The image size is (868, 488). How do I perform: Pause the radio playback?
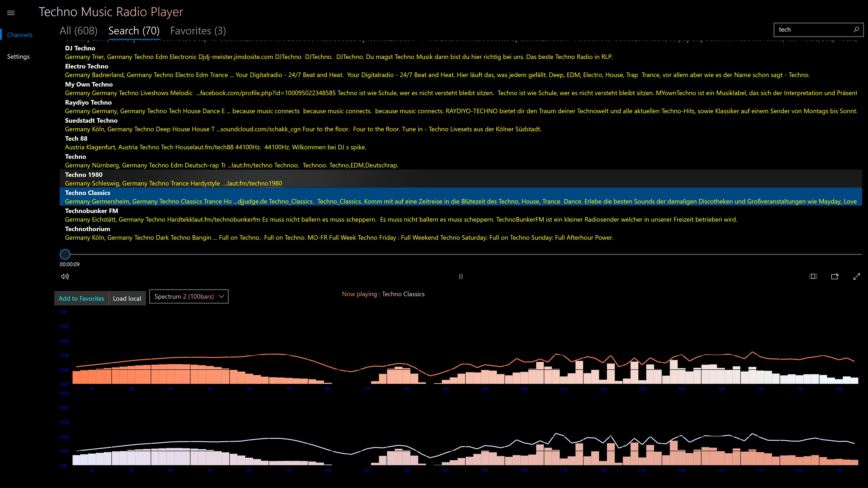coord(461,277)
